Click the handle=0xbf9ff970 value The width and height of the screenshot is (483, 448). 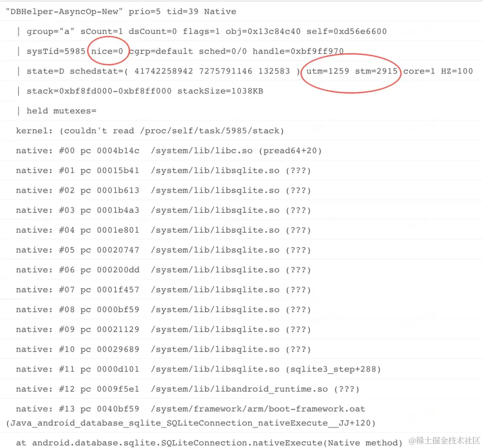coord(298,51)
